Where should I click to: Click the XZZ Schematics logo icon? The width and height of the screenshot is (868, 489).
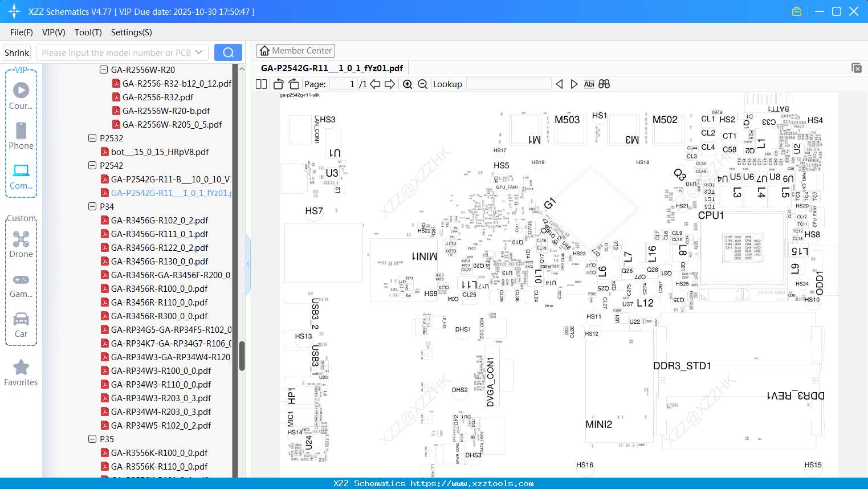click(x=14, y=11)
